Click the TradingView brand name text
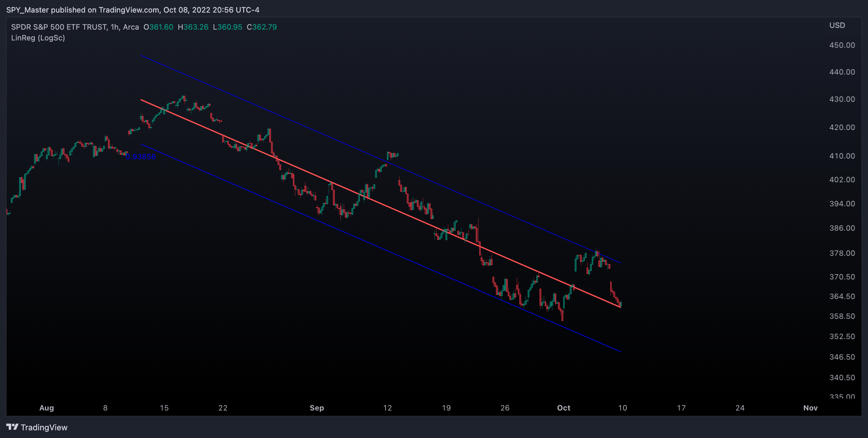The height and width of the screenshot is (438, 868). coord(44,428)
